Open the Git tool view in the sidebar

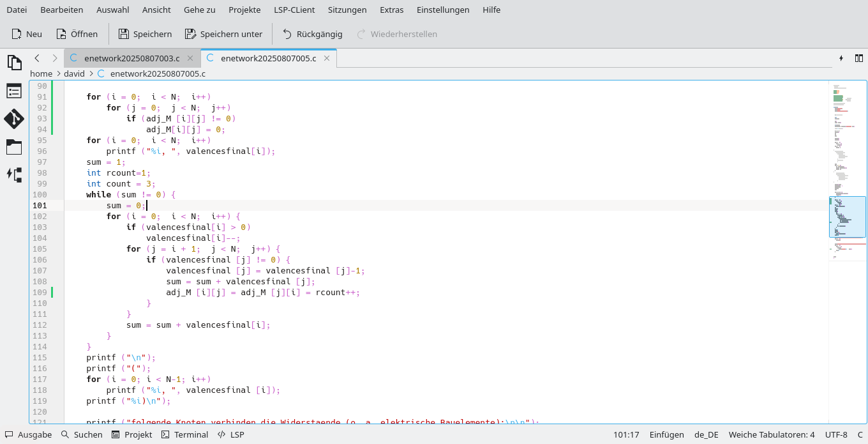click(x=14, y=119)
